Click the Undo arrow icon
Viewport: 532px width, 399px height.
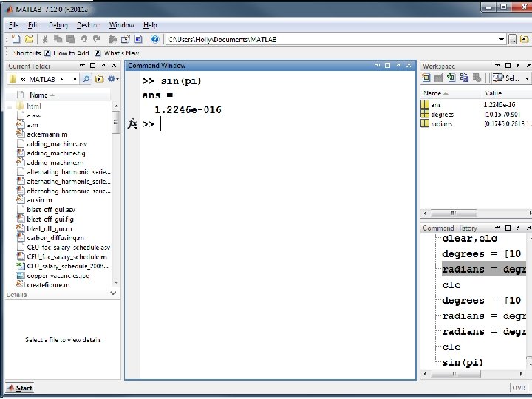click(83, 39)
